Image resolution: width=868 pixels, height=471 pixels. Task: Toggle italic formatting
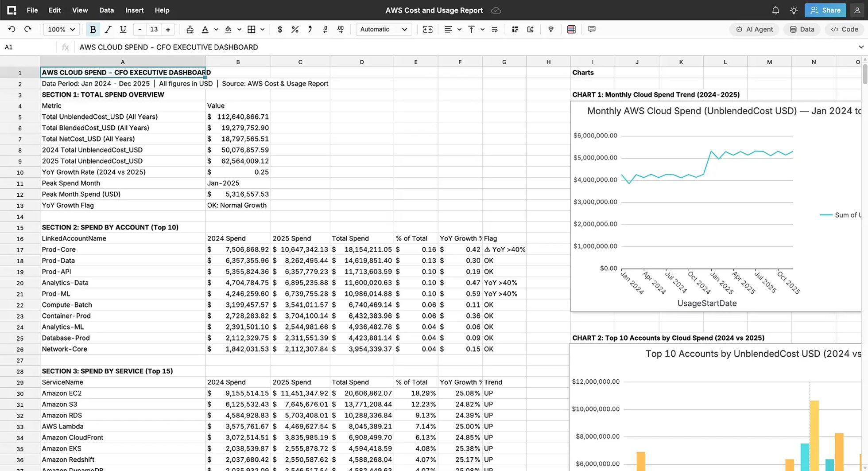pyautogui.click(x=108, y=29)
